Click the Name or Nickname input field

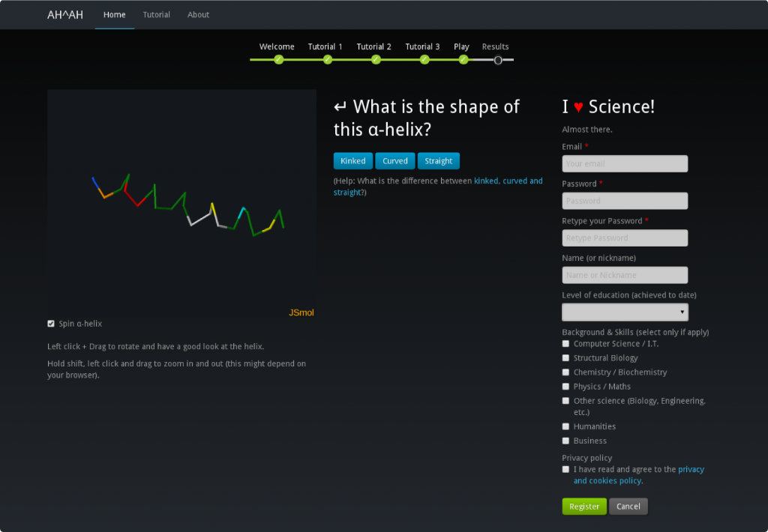click(x=625, y=275)
